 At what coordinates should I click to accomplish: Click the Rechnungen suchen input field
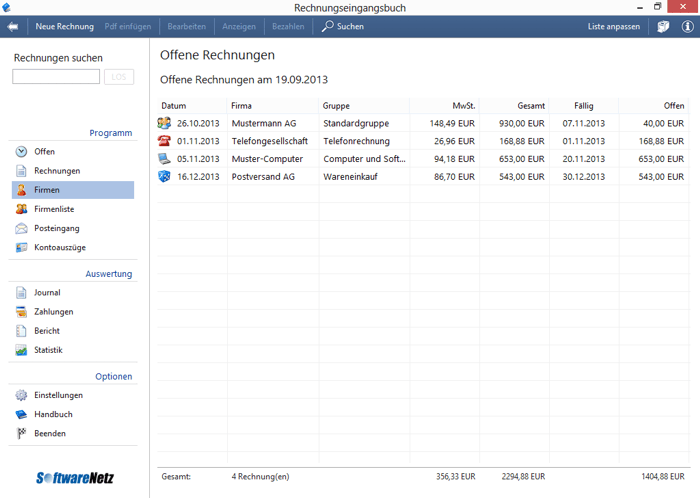(56, 77)
